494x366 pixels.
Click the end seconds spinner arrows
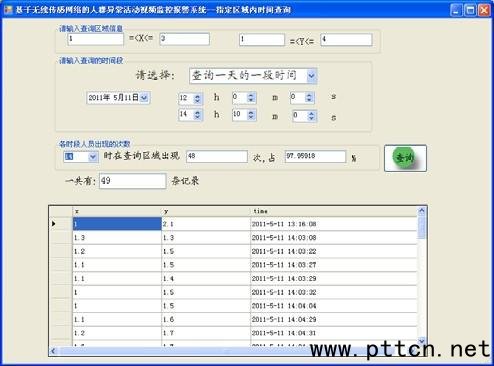pos(312,116)
